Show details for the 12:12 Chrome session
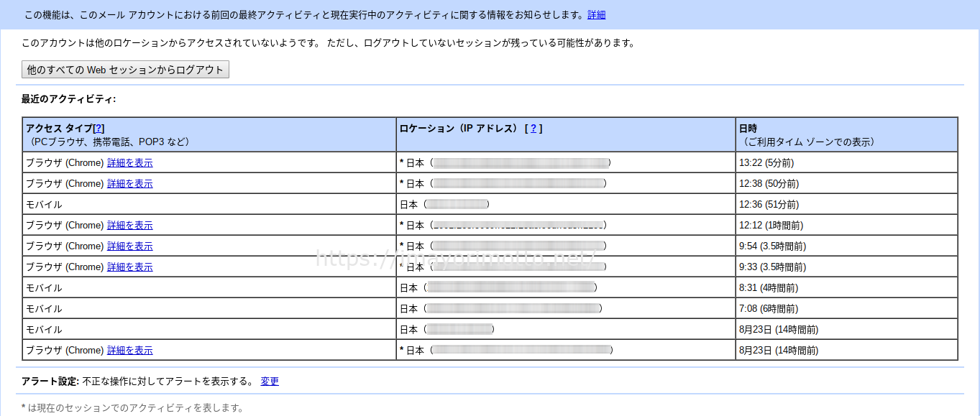 click(x=130, y=226)
